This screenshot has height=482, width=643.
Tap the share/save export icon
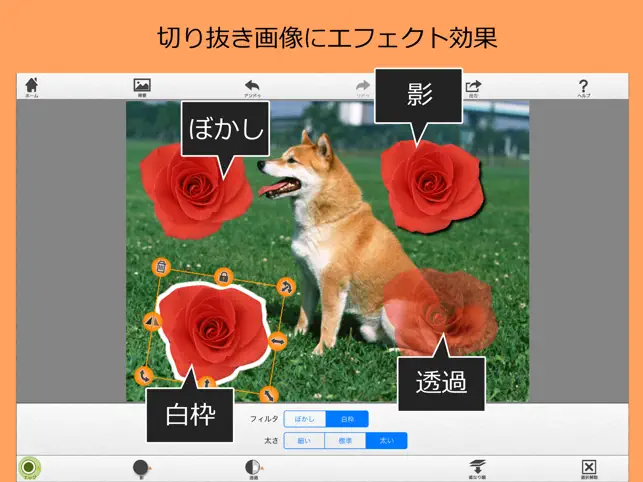[x=473, y=87]
